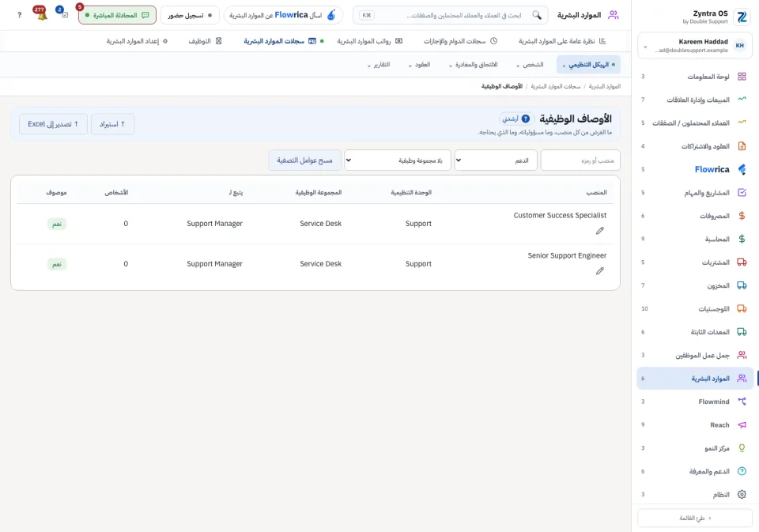759x532 pixels.
Task: Toggle attendance check-in (تسجيل حضور)
Action: click(190, 15)
